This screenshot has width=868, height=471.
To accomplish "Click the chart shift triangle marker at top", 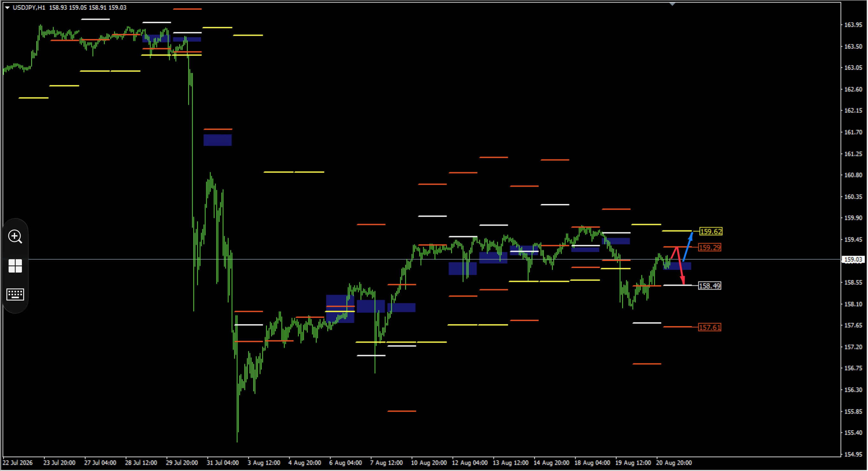I will 673,4.
